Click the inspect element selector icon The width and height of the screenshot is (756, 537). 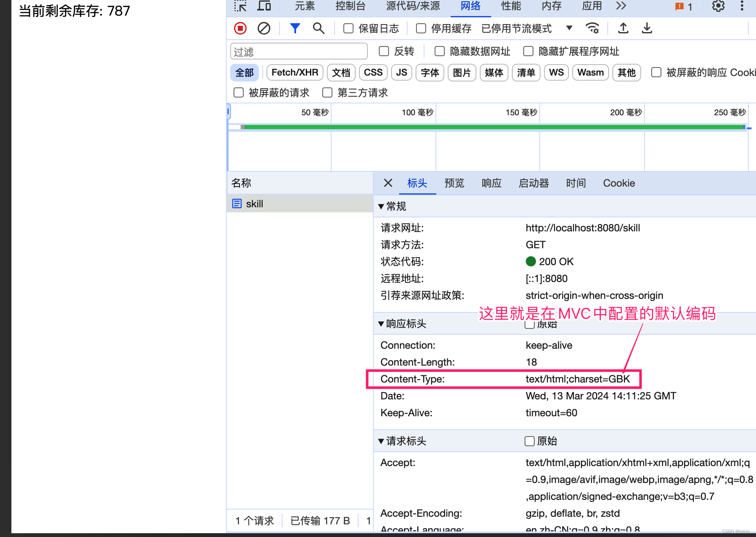240,6
